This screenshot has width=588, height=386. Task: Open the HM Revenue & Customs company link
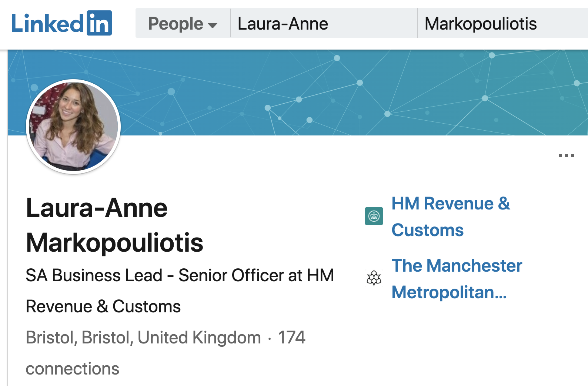(x=450, y=217)
